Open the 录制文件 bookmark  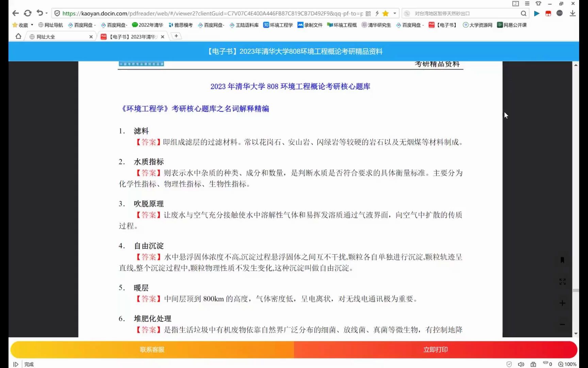pos(310,25)
